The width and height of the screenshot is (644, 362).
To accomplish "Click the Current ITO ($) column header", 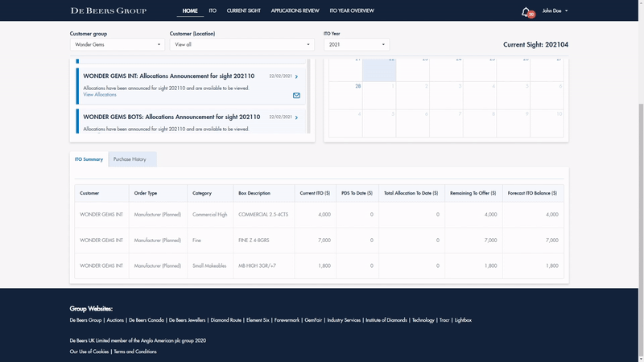I will (315, 193).
